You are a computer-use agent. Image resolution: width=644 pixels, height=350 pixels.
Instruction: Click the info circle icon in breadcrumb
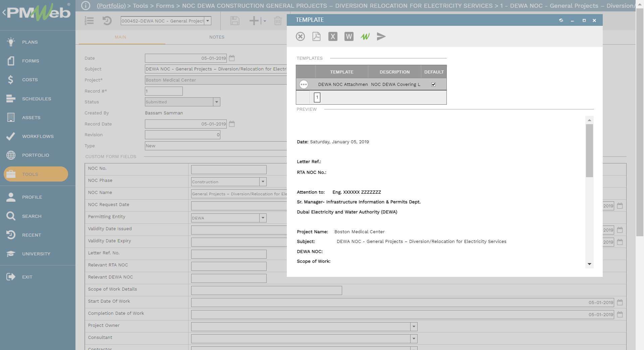click(x=86, y=6)
